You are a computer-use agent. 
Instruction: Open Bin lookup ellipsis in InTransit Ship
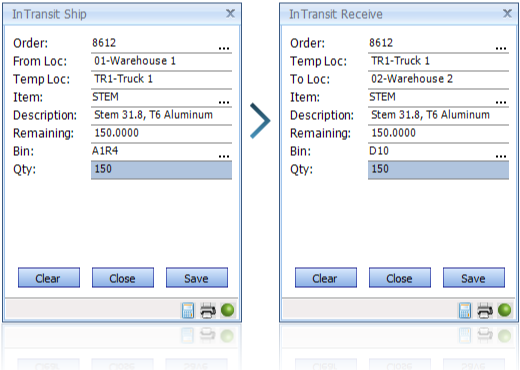pyautogui.click(x=224, y=156)
